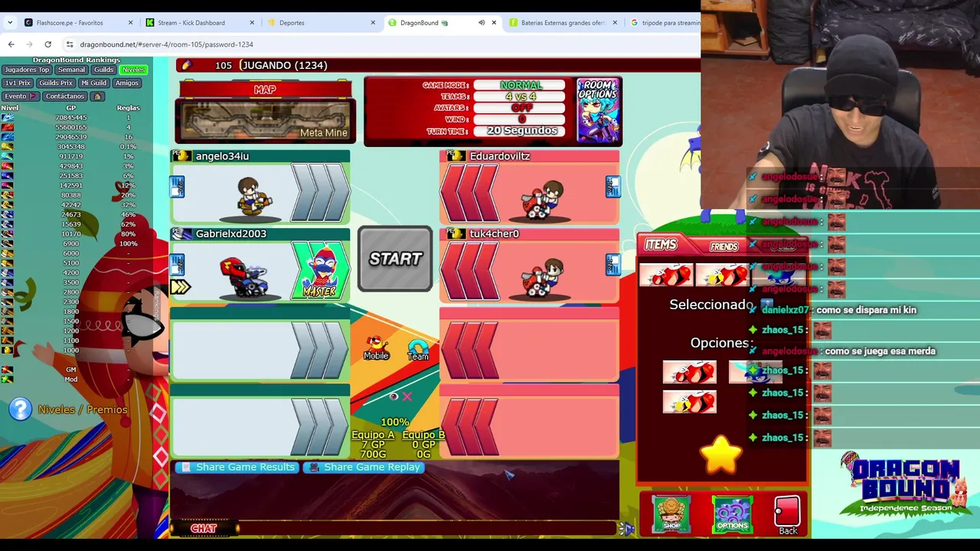Viewport: 980px width, 551px height.
Task: Click the Equipo A label
Action: point(373,435)
